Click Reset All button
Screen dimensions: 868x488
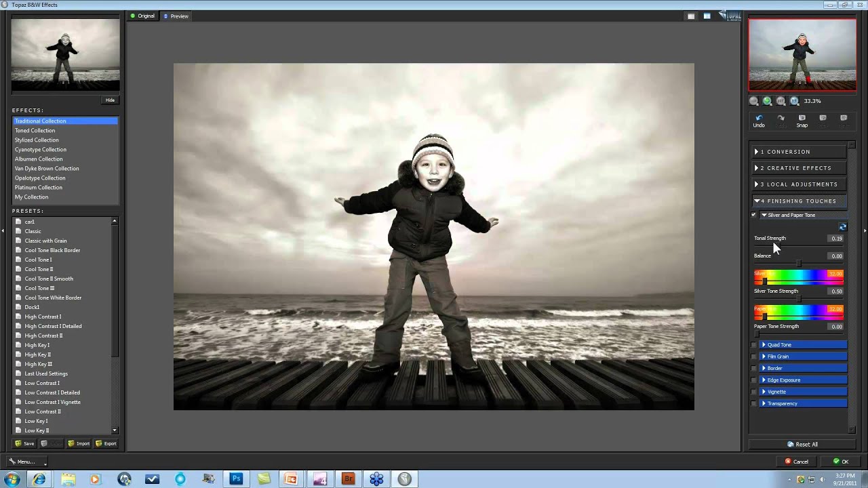click(x=802, y=445)
